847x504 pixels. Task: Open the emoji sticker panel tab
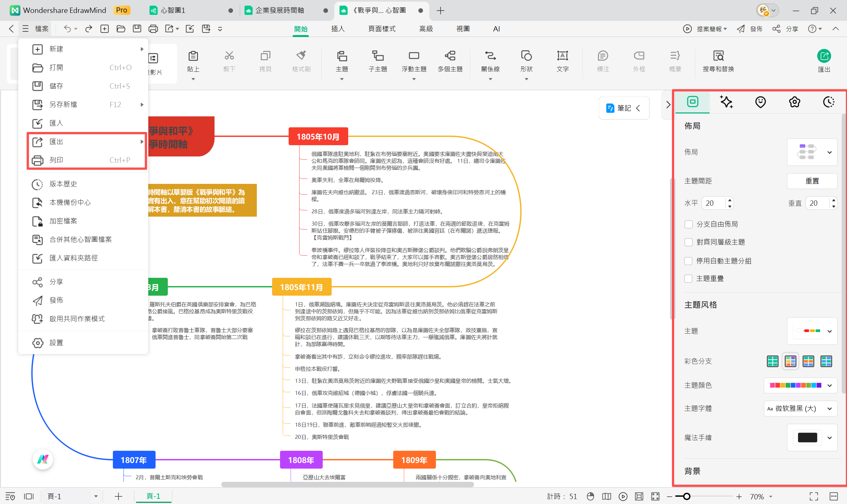point(760,102)
